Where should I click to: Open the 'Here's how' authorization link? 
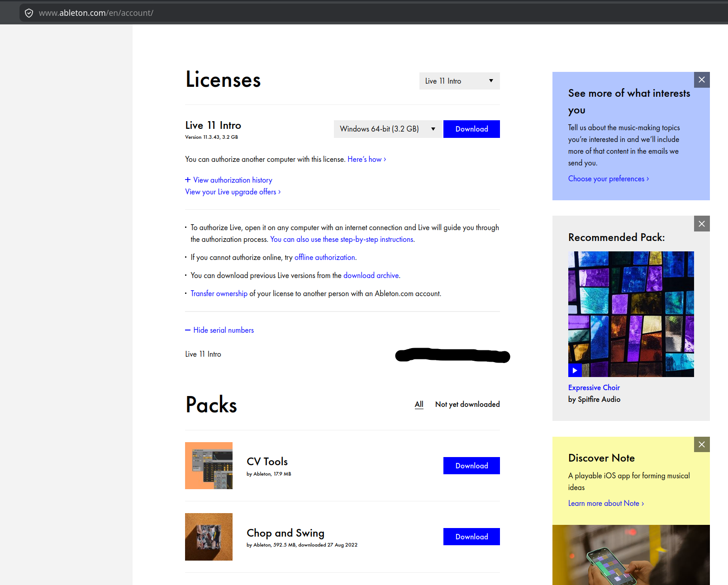(366, 159)
